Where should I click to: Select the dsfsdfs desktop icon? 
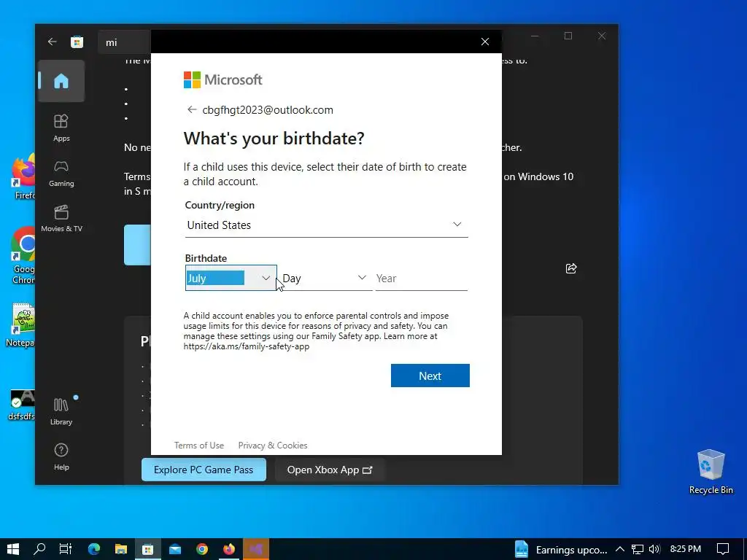click(x=21, y=405)
